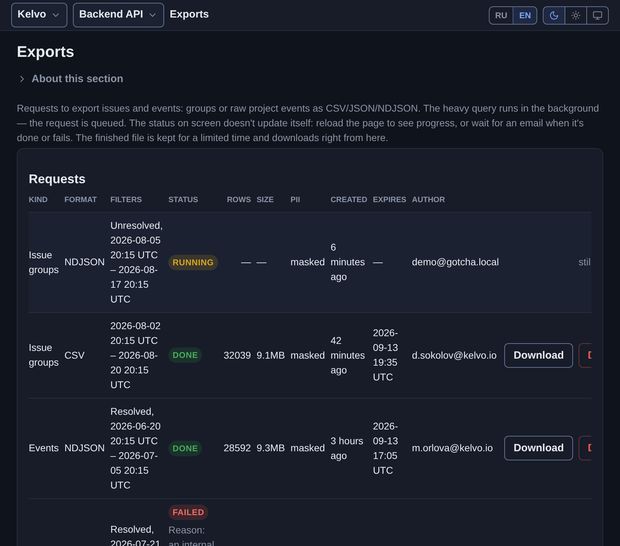Click the 32039 rows value
The width and height of the screenshot is (620, 546).
pyautogui.click(x=237, y=355)
